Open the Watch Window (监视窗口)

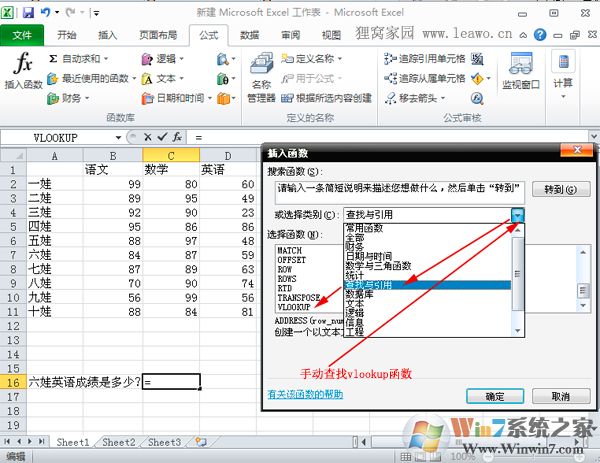(521, 71)
